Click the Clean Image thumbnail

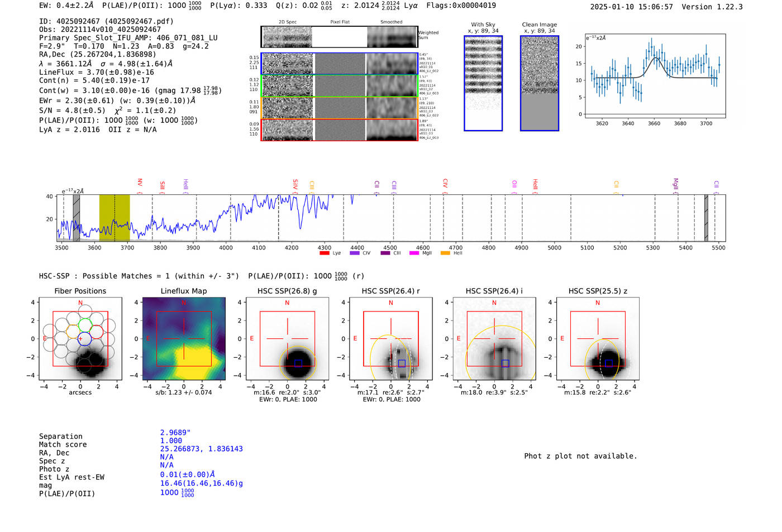(x=540, y=83)
